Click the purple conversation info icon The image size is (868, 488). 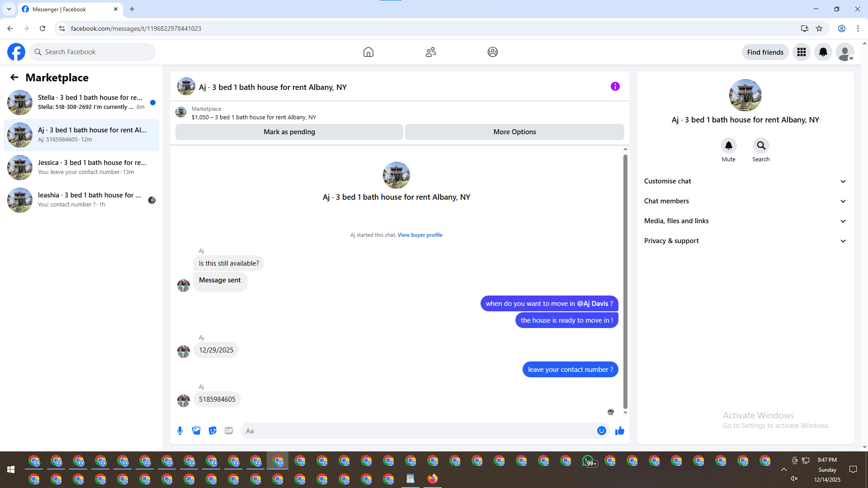pyautogui.click(x=615, y=86)
